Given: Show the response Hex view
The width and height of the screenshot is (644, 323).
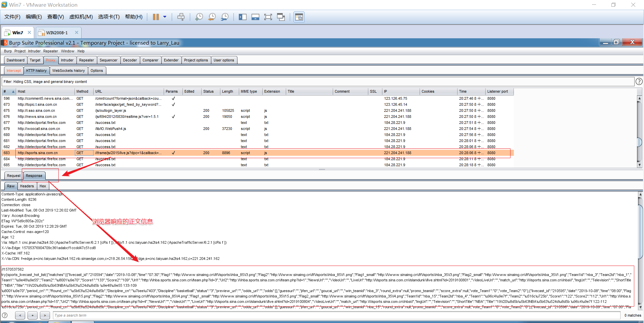Looking at the screenshot, I should pyautogui.click(x=43, y=186).
